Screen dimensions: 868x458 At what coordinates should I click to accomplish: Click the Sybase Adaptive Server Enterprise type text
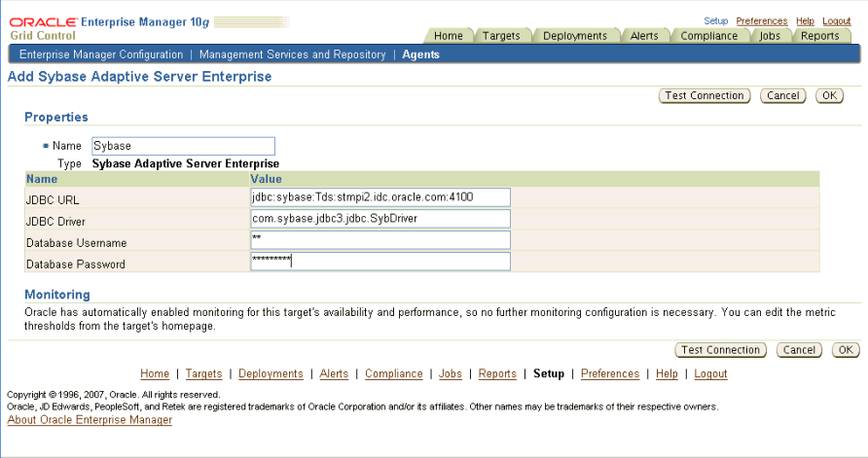point(186,163)
